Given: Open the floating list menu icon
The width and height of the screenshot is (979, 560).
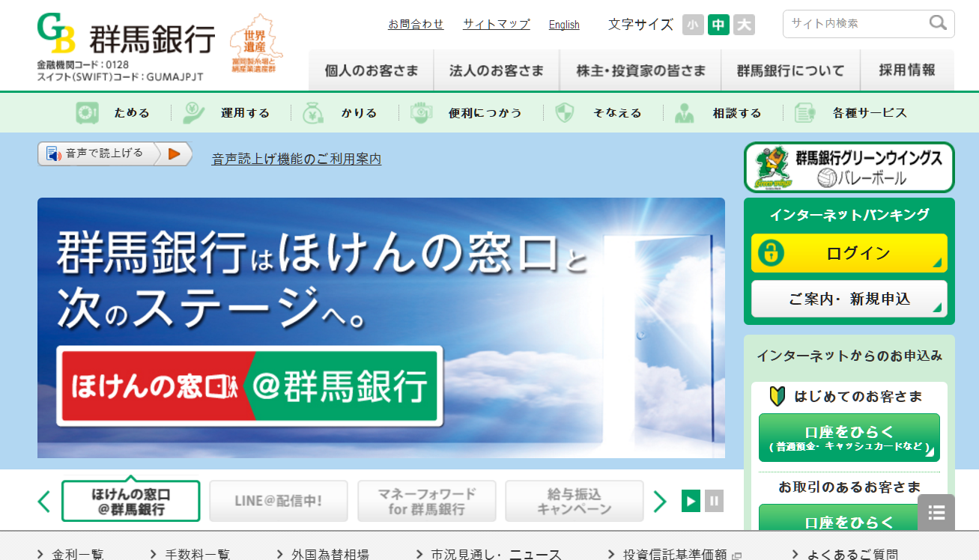Looking at the screenshot, I should 936,513.
